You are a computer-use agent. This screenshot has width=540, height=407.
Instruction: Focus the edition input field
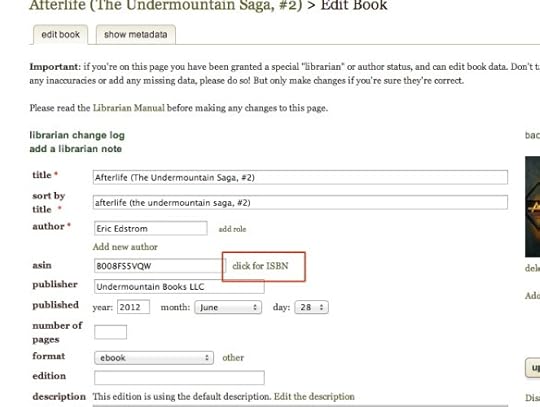tap(179, 378)
